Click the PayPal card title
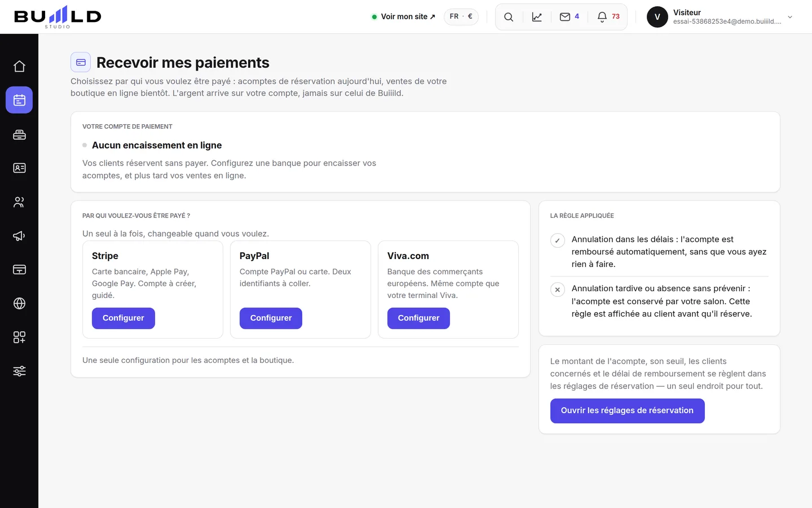Viewport: 812px width, 508px height. coord(254,256)
